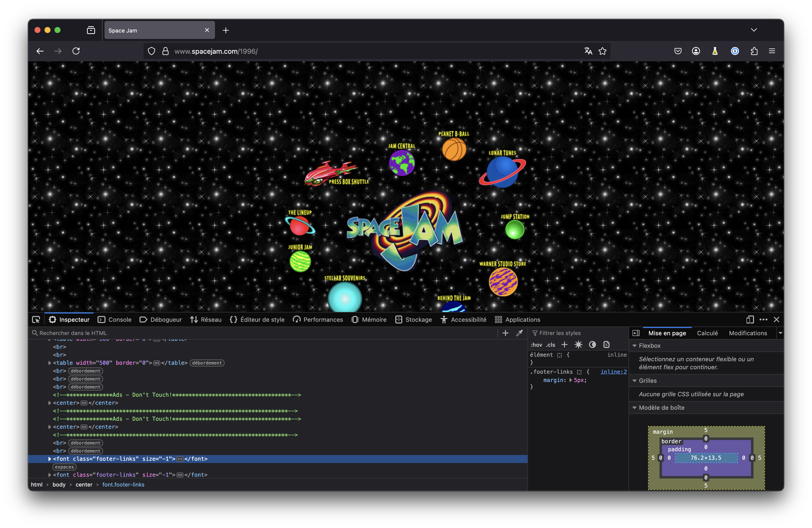The width and height of the screenshot is (812, 528).
Task: Open the Réseau tab
Action: point(206,319)
